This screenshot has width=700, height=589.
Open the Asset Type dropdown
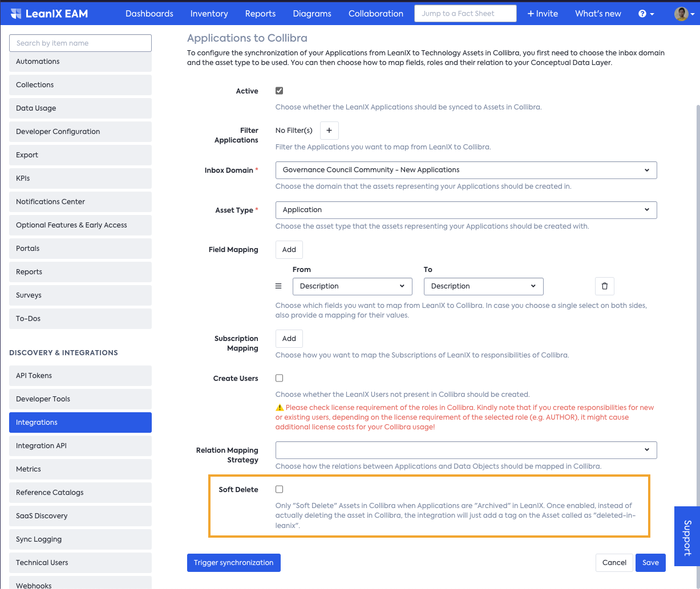tap(466, 210)
